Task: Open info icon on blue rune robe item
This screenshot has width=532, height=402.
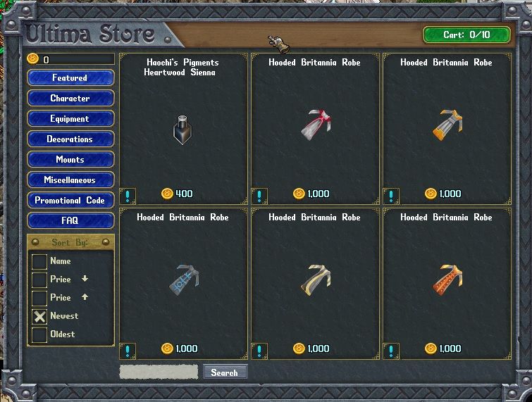Action: [x=128, y=351]
